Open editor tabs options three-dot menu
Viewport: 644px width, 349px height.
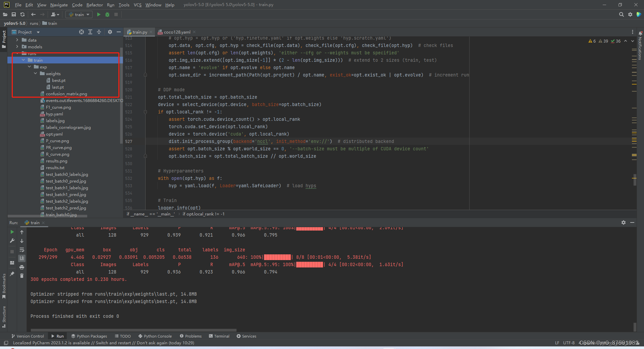tap(633, 32)
